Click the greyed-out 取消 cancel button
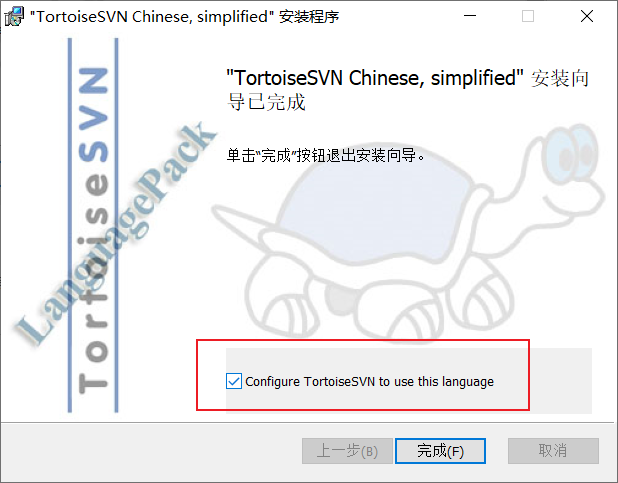This screenshot has width=618, height=483. tap(553, 451)
